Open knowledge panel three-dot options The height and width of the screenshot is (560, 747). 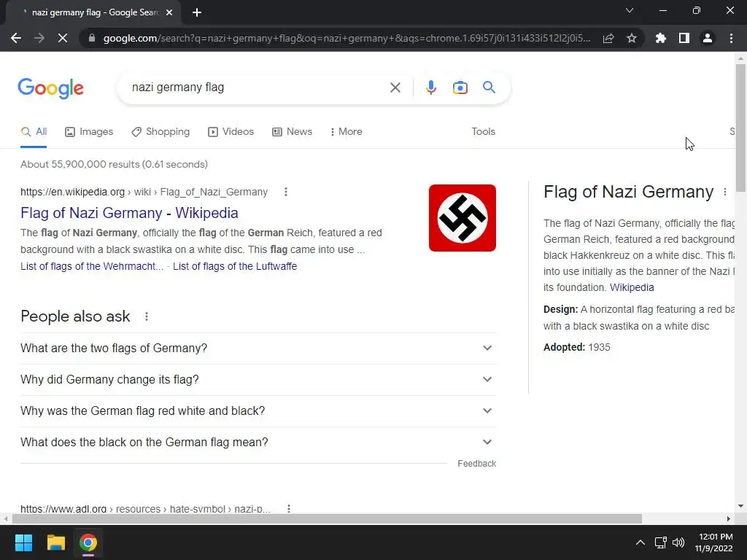pyautogui.click(x=725, y=192)
